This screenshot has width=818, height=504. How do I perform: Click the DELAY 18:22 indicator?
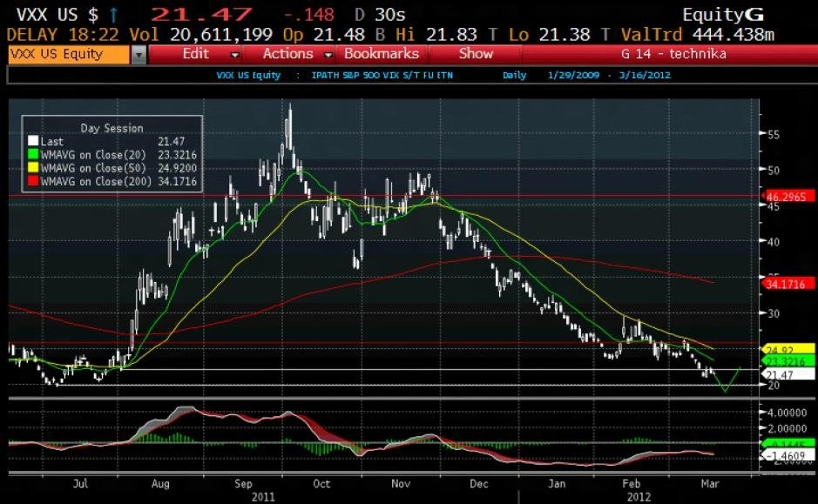(63, 35)
